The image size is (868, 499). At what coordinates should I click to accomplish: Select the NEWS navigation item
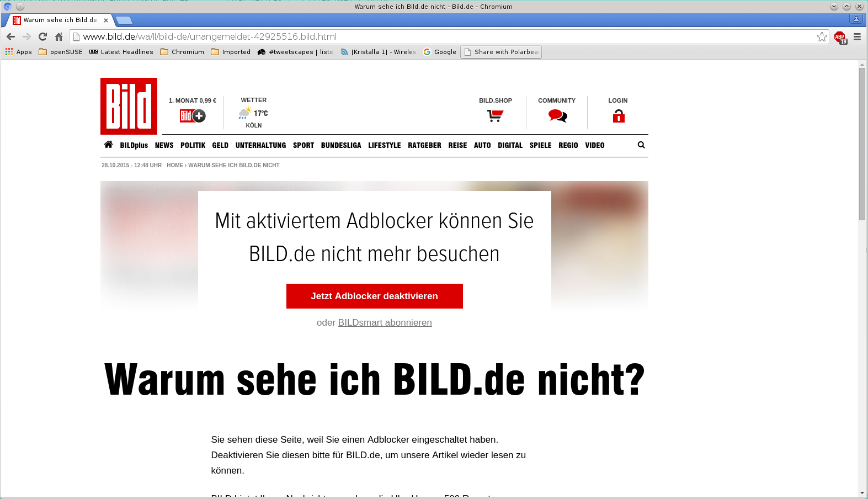(x=164, y=145)
